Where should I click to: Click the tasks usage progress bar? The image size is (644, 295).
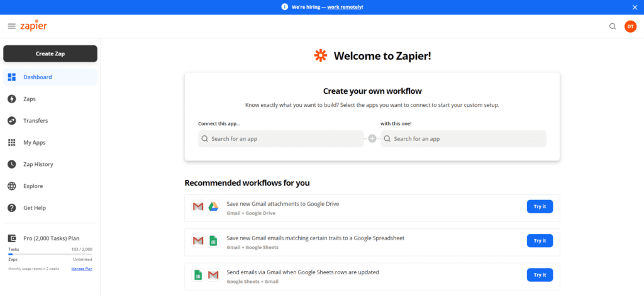click(x=50, y=254)
